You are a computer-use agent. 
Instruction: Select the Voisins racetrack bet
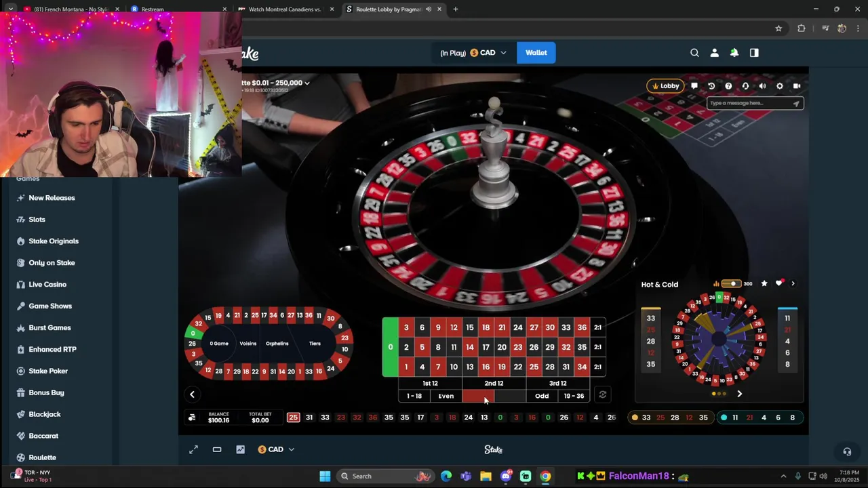[x=248, y=344]
